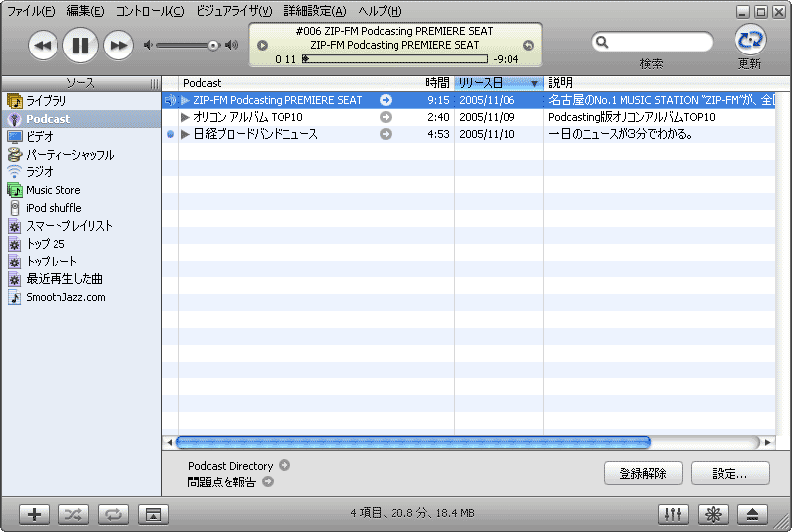Screen dimensions: 792x532
Task: Open Music Store in the source list
Action: [81, 190]
